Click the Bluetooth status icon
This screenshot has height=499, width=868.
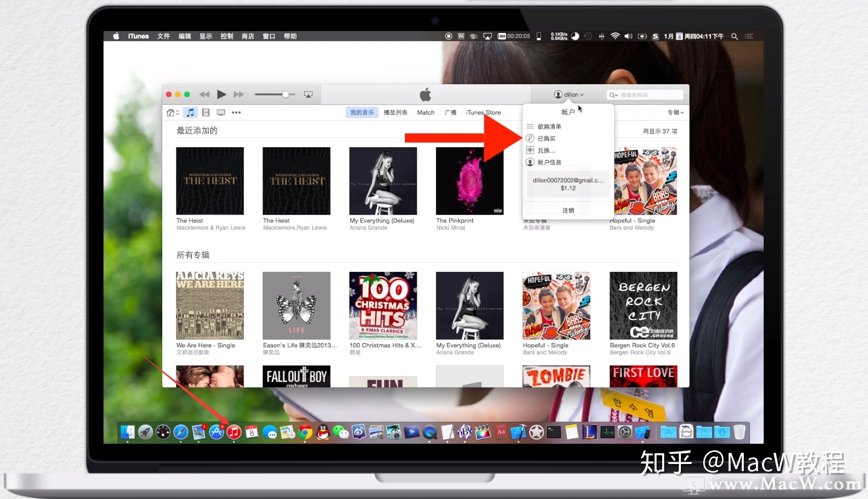coord(601,37)
